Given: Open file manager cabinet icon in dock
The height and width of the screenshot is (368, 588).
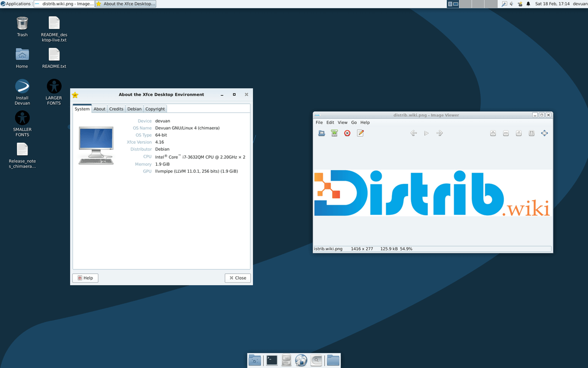Looking at the screenshot, I should coord(287,360).
